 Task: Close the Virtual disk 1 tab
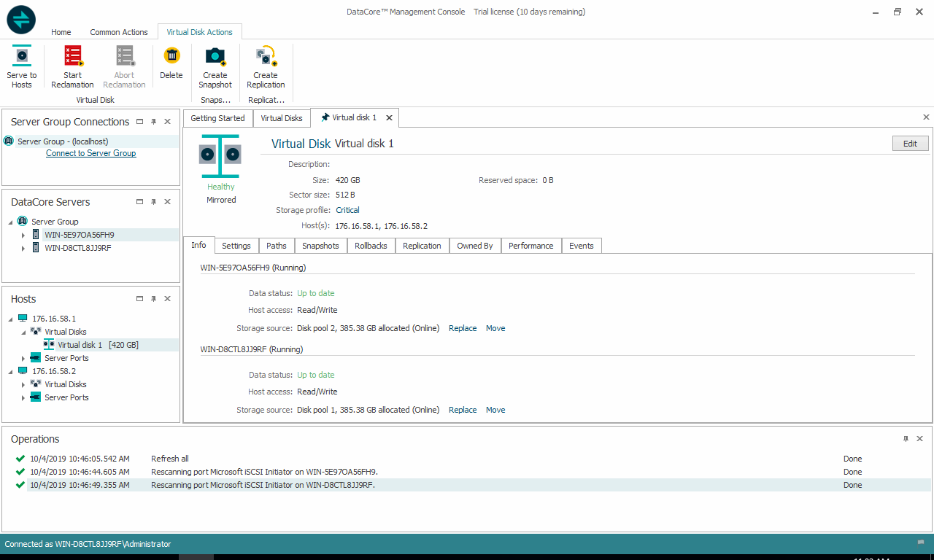pyautogui.click(x=389, y=117)
